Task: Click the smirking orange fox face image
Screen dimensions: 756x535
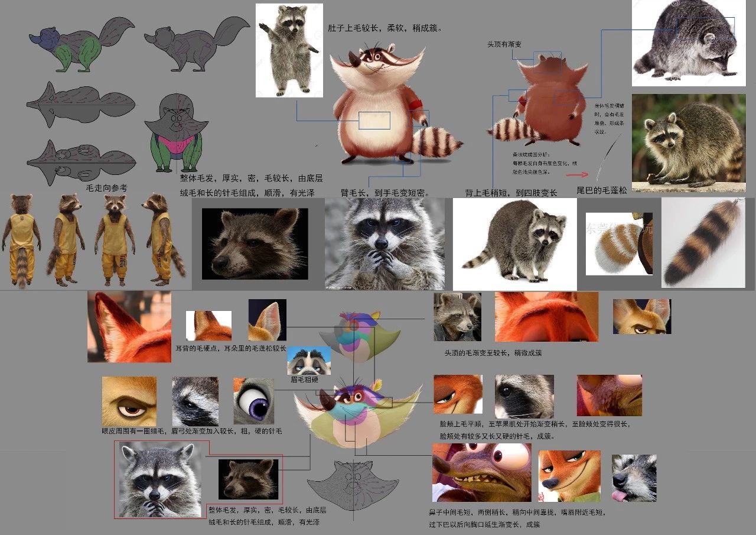Action: 569,476
